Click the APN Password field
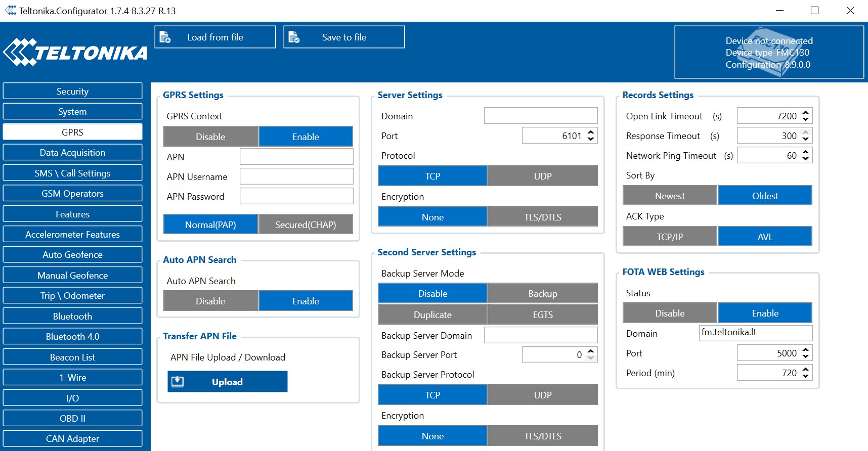 coord(296,196)
